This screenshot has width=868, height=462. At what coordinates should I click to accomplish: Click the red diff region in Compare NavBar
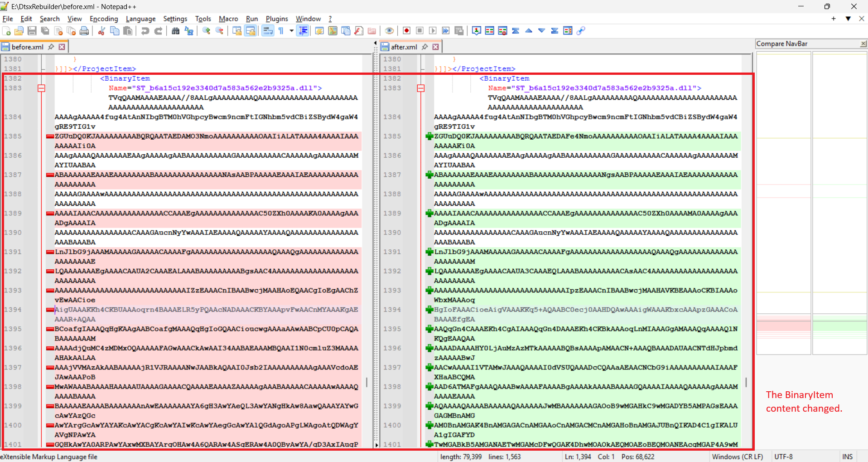tap(784, 325)
